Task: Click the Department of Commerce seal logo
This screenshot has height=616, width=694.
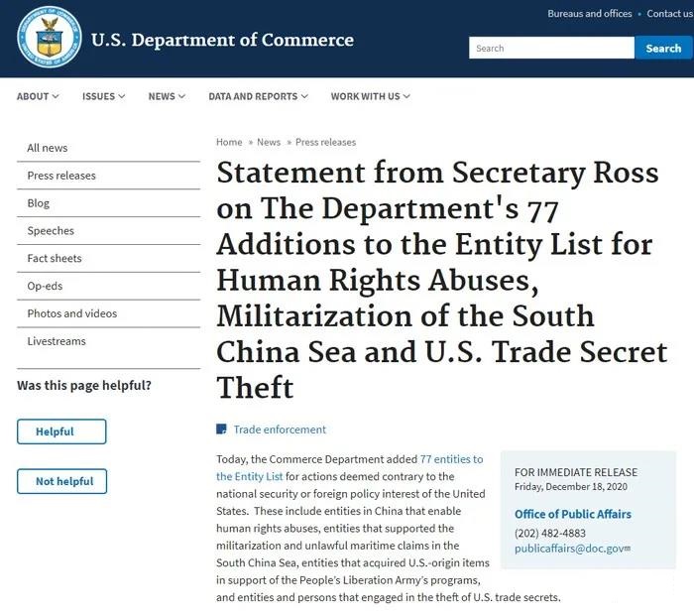Action: (x=49, y=38)
